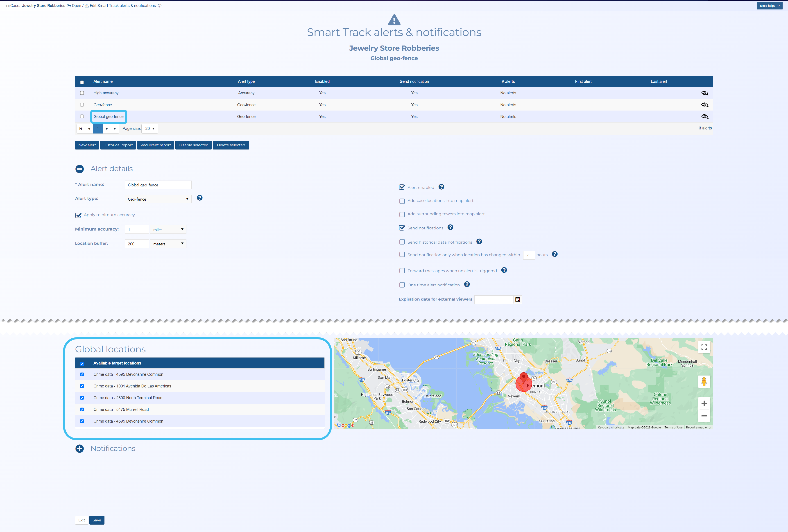
Task: Click the view icon for Global geo-fence row
Action: click(705, 116)
